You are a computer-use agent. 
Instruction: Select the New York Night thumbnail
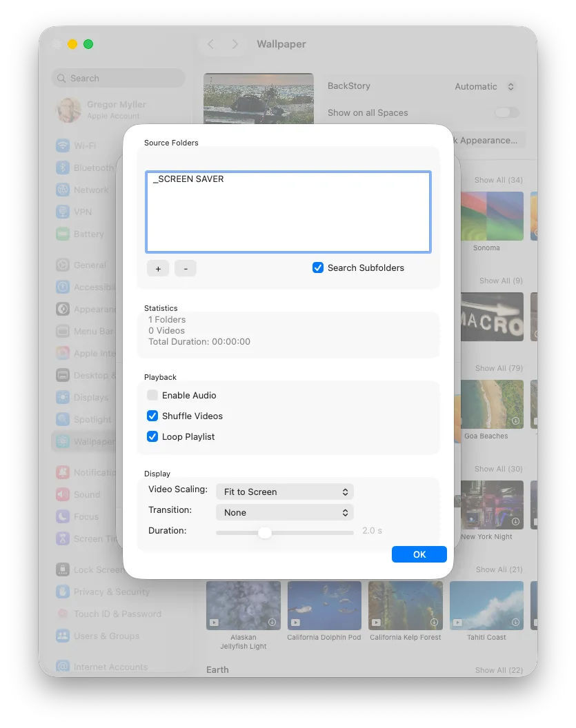click(492, 505)
